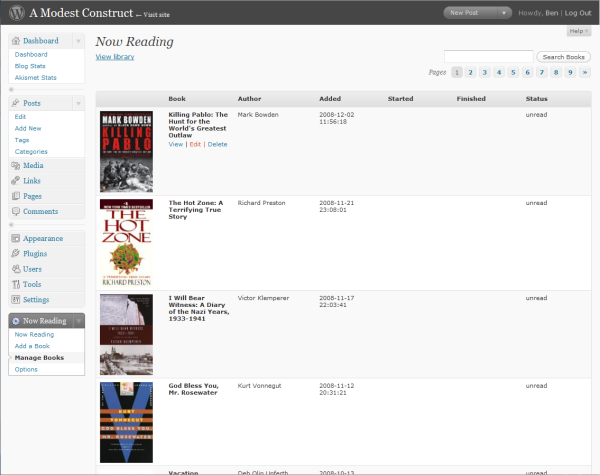Click the Plugins menu icon
The height and width of the screenshot is (475, 600).
tap(16, 254)
